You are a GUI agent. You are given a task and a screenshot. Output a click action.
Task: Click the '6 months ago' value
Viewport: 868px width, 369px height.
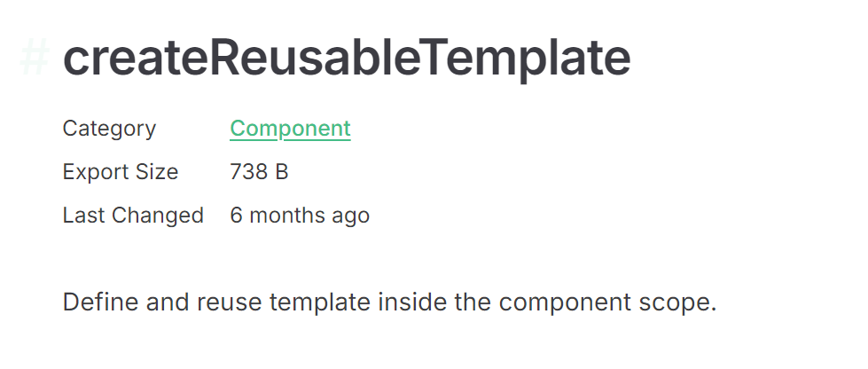[300, 216]
